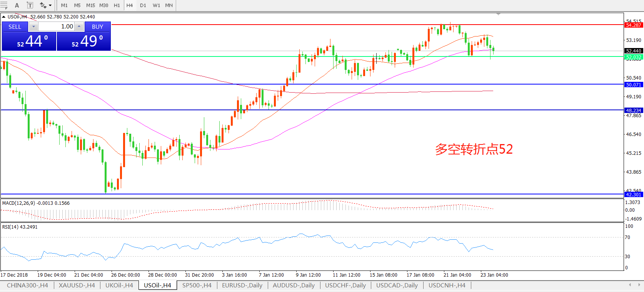
Task: Decrease lot volume with down arrow
Action: click(x=33, y=27)
